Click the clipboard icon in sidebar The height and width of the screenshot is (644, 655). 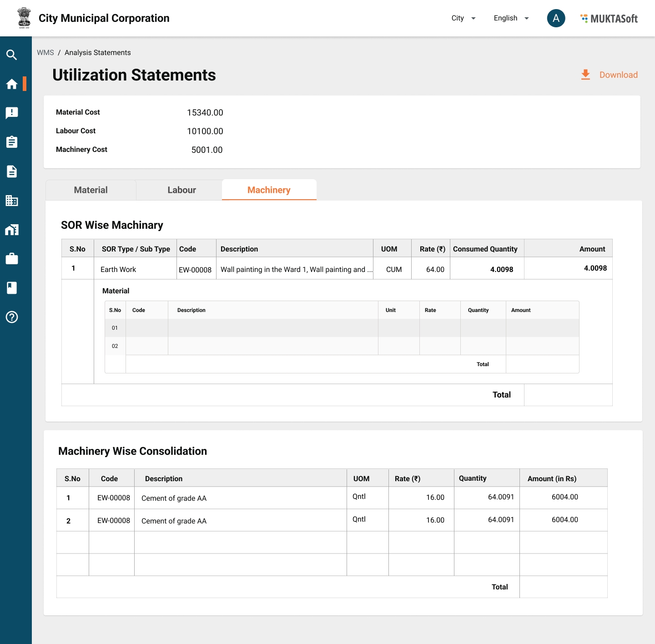12,142
